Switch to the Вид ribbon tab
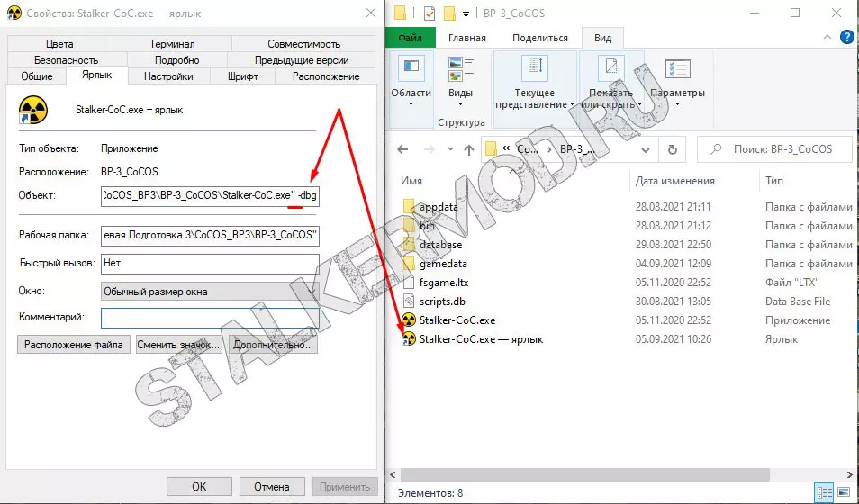The image size is (859, 504). (602, 38)
